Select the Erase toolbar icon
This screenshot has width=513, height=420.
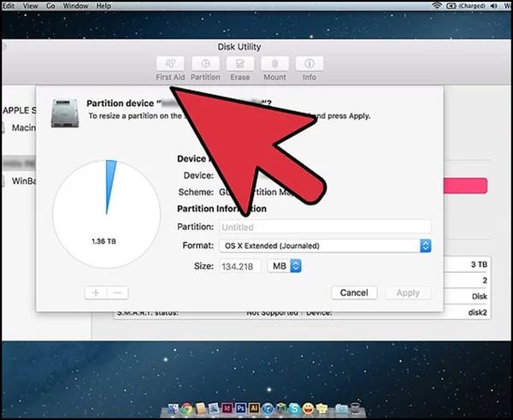click(240, 64)
